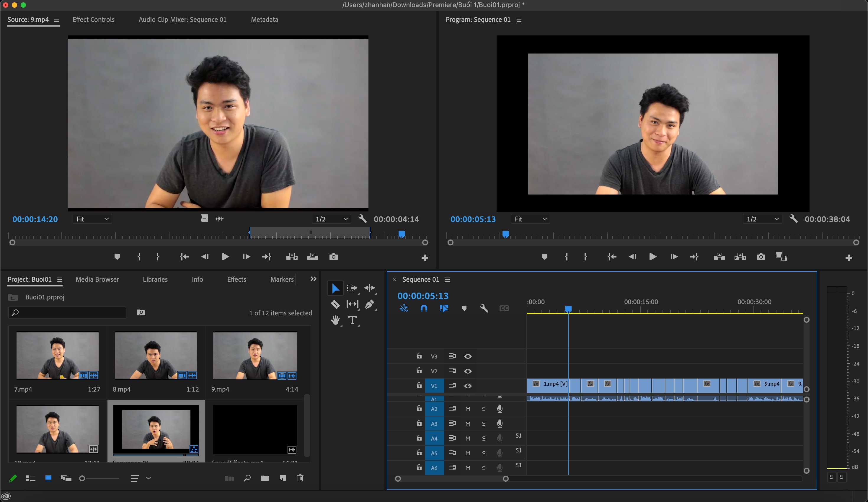Open timeline display settings wrench

[x=484, y=308]
